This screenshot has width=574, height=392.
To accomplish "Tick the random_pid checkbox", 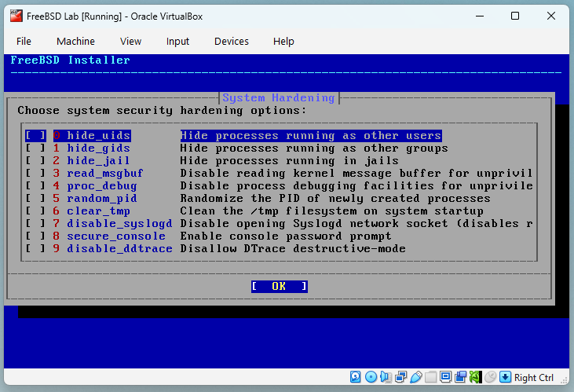I will tap(35, 198).
